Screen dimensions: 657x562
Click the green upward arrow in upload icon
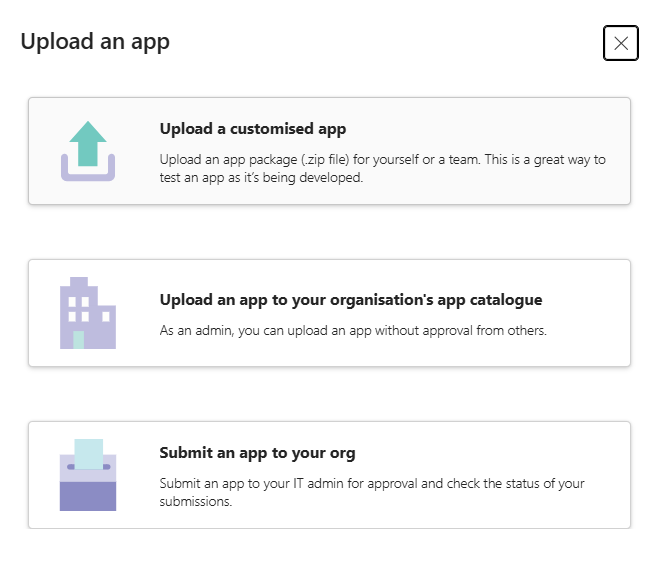click(88, 141)
